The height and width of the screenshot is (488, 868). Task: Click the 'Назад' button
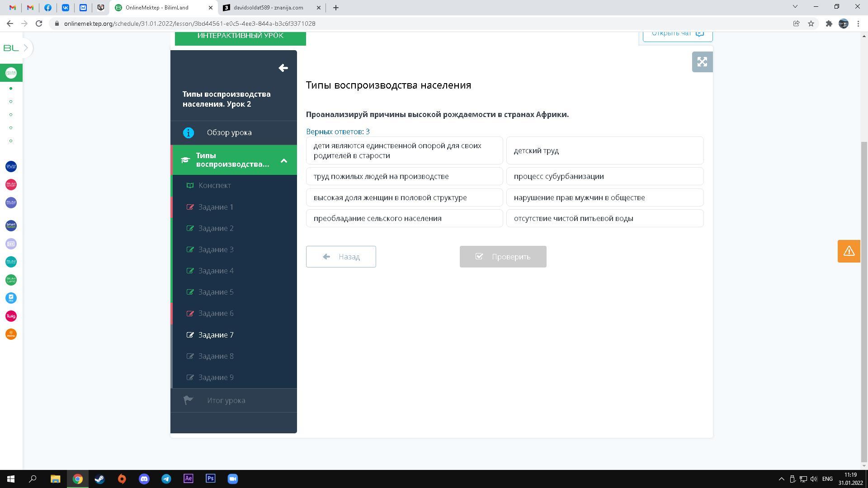click(x=341, y=257)
